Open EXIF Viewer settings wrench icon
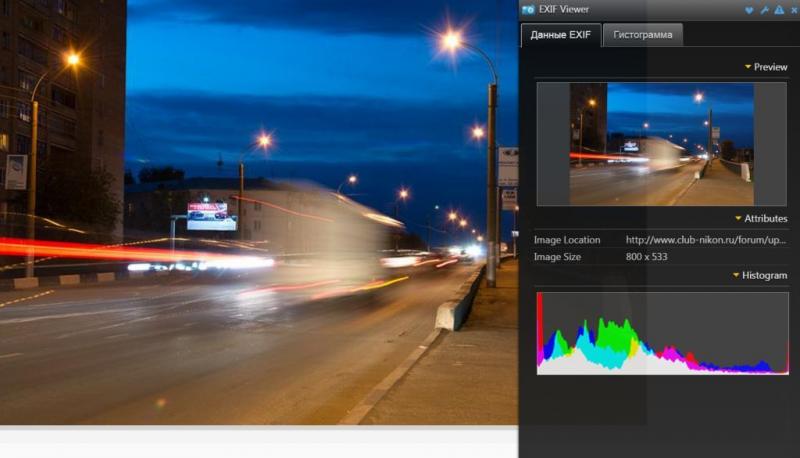Screen dimensions: 800x458 click(x=764, y=10)
